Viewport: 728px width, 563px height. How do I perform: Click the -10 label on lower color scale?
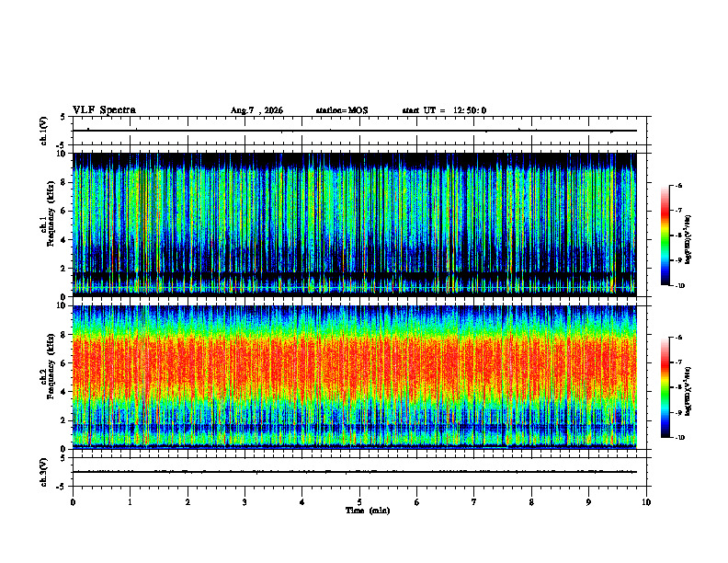[x=679, y=438]
